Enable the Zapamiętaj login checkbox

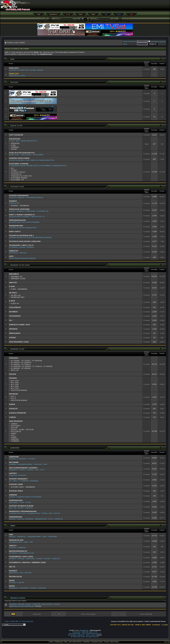pos(149,42)
